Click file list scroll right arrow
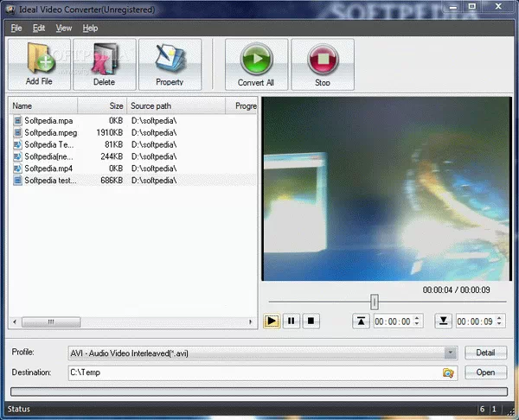Screen dimensions: 519x420 pos(250,321)
